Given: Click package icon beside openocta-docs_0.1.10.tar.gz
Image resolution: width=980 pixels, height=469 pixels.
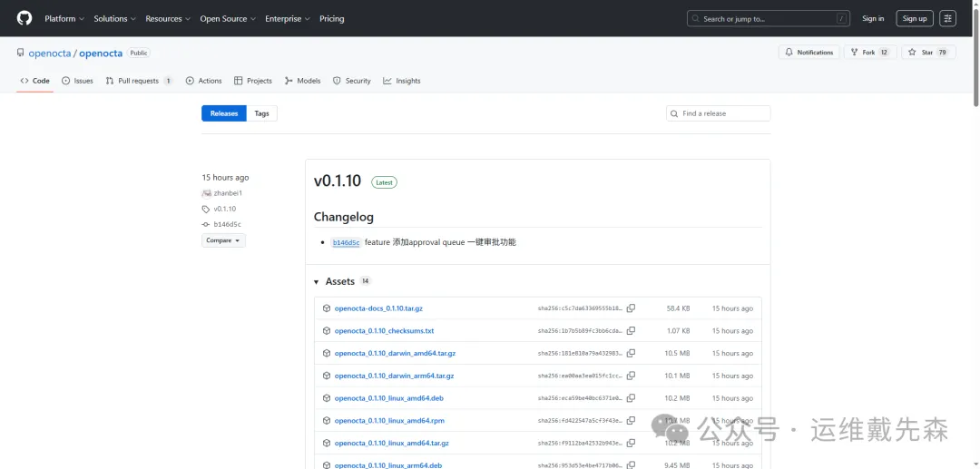Looking at the screenshot, I should tap(327, 308).
